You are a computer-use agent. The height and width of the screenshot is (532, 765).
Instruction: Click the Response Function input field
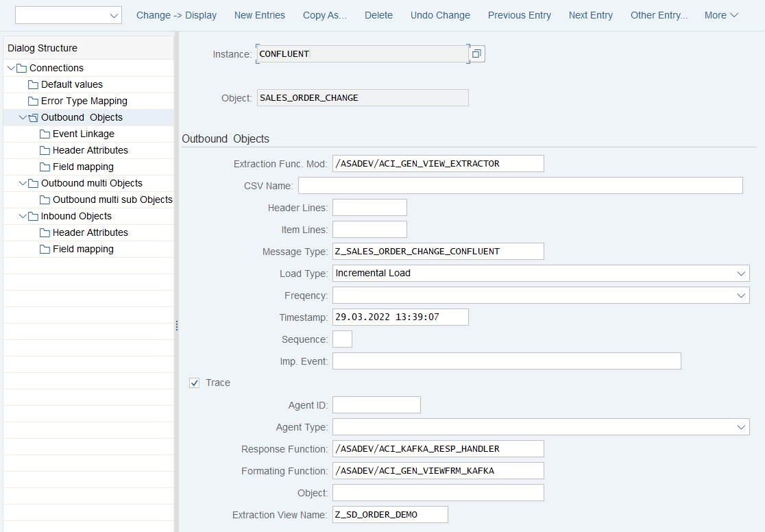click(438, 449)
